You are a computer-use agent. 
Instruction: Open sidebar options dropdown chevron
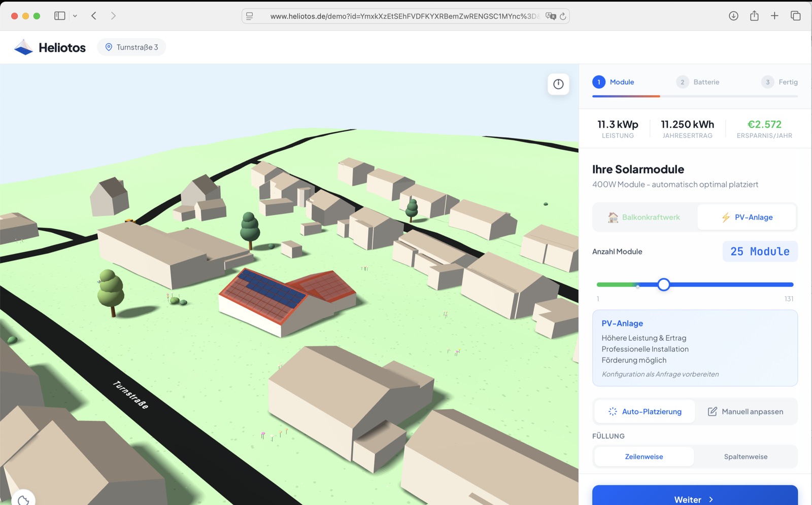(75, 16)
